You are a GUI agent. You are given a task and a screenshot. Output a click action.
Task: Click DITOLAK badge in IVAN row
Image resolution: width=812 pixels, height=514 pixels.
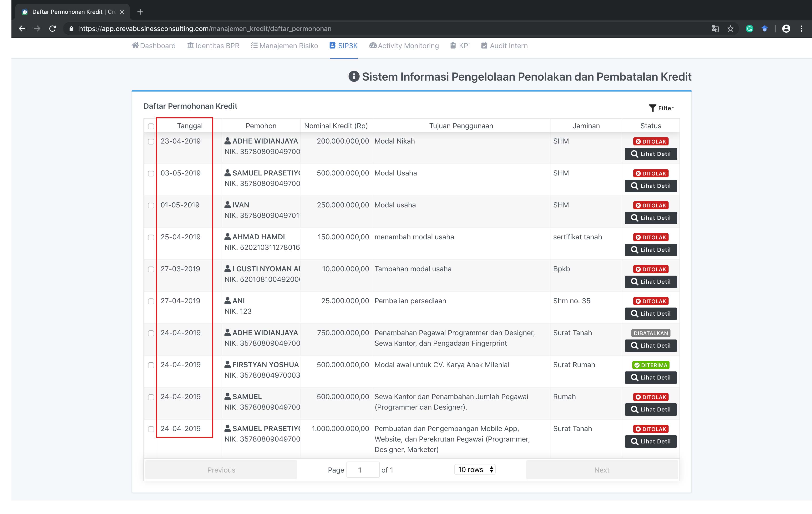click(x=650, y=205)
